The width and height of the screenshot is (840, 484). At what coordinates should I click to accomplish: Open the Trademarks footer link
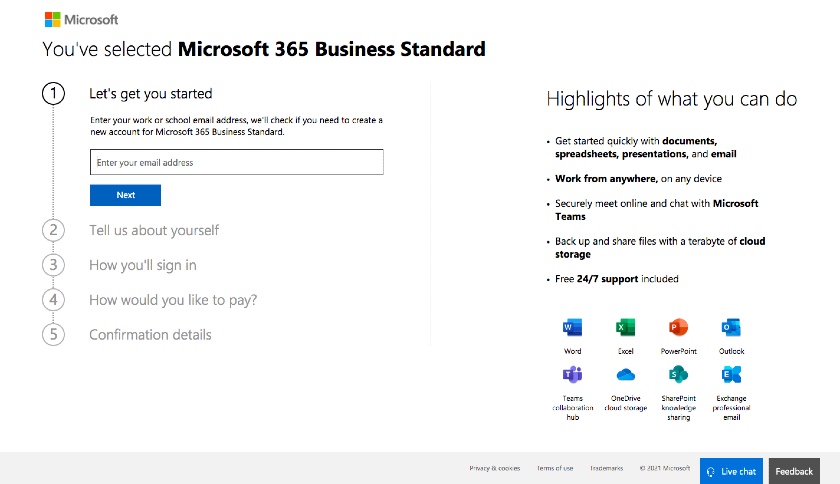click(x=606, y=468)
